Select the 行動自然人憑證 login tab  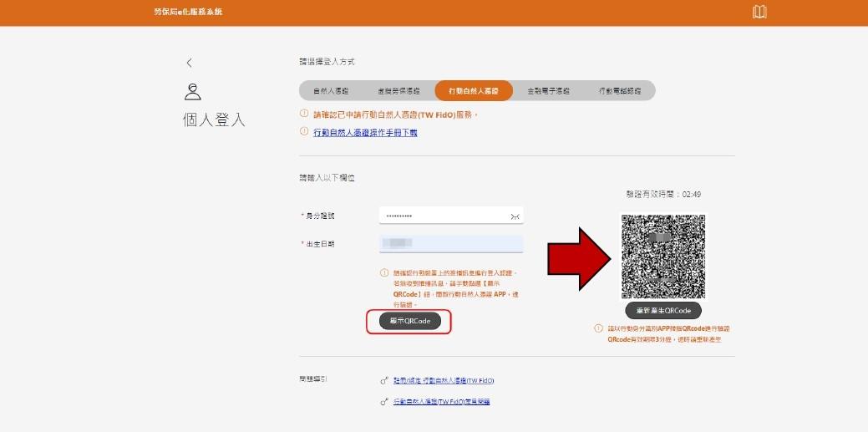click(x=474, y=91)
